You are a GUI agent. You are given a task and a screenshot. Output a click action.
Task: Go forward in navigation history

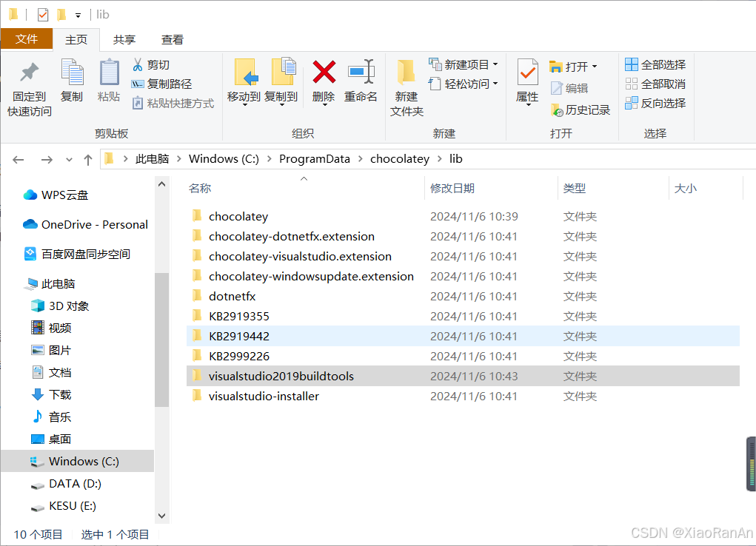click(x=47, y=160)
